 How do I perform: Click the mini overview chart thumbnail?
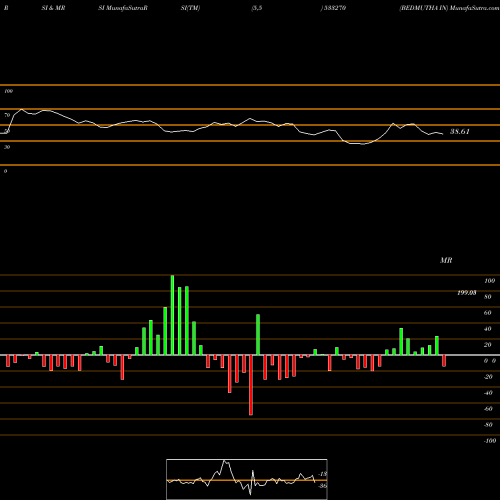[247, 479]
